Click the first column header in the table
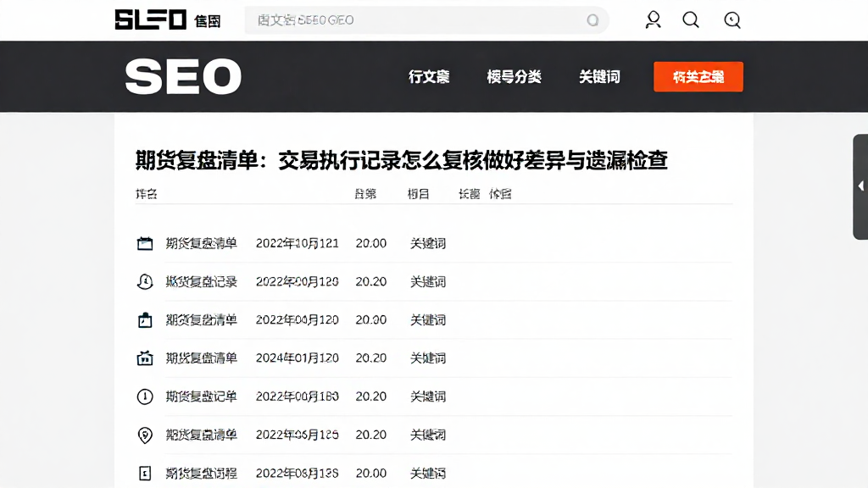This screenshot has height=488, width=868. click(x=147, y=194)
